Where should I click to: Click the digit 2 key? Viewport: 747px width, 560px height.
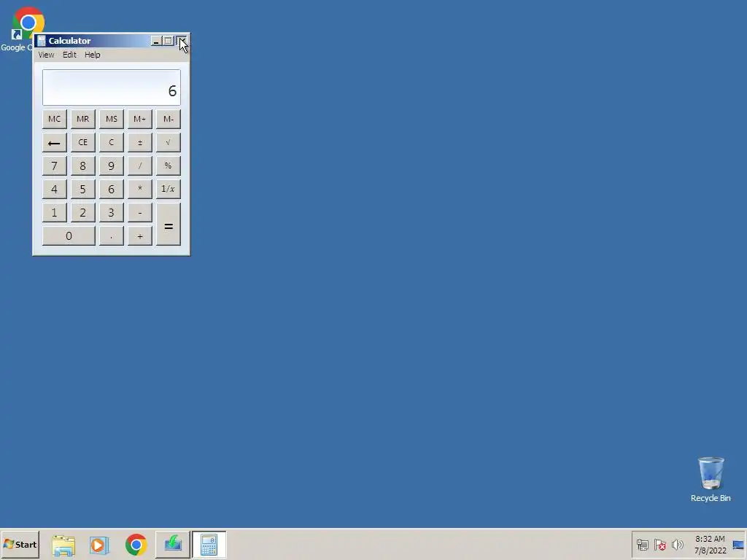click(x=83, y=212)
